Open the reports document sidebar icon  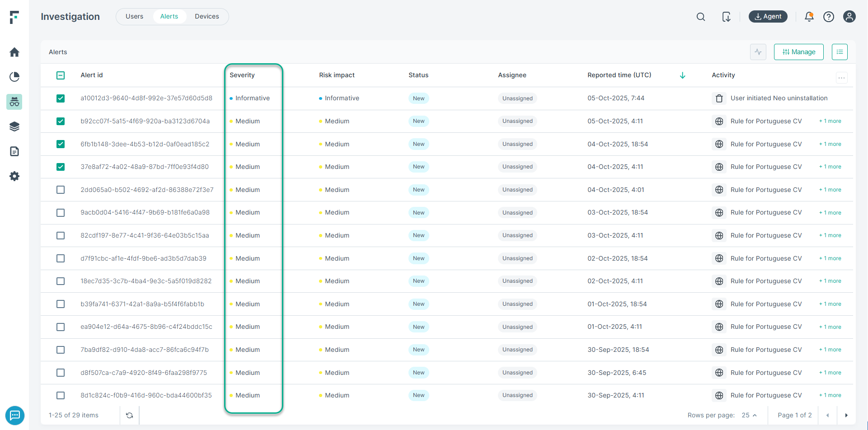(x=14, y=151)
